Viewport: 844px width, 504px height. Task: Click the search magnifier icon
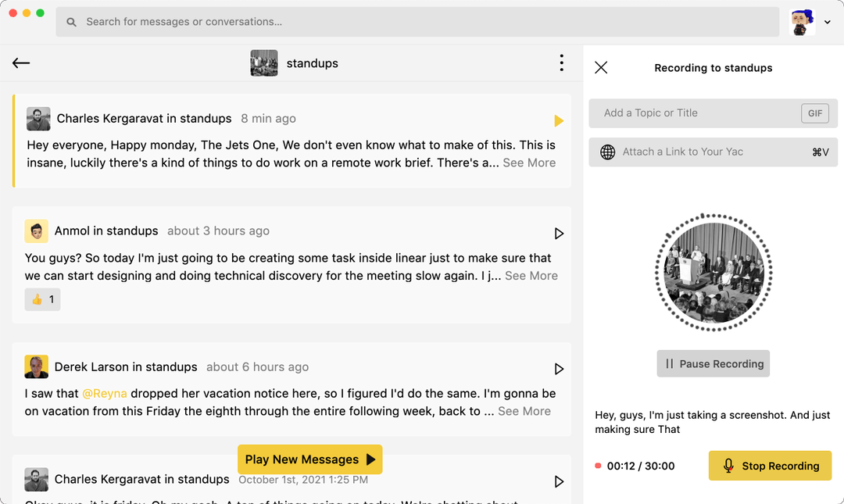[71, 22]
